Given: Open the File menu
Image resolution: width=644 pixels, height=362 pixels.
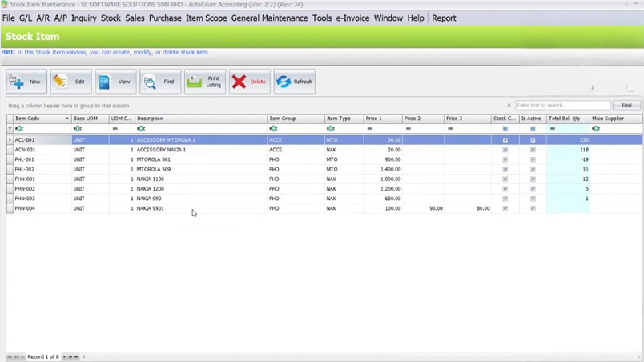Looking at the screenshot, I should (x=9, y=18).
